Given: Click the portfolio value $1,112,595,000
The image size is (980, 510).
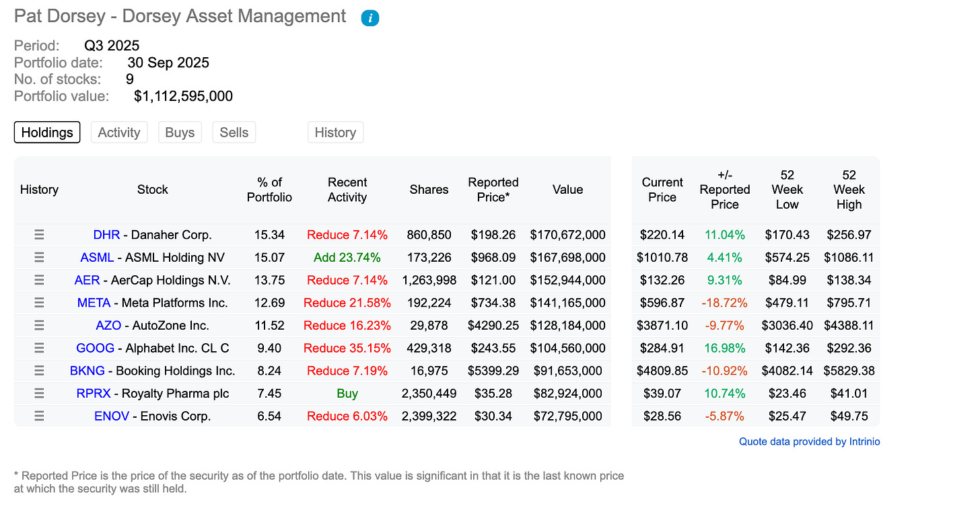Looking at the screenshot, I should 184,96.
